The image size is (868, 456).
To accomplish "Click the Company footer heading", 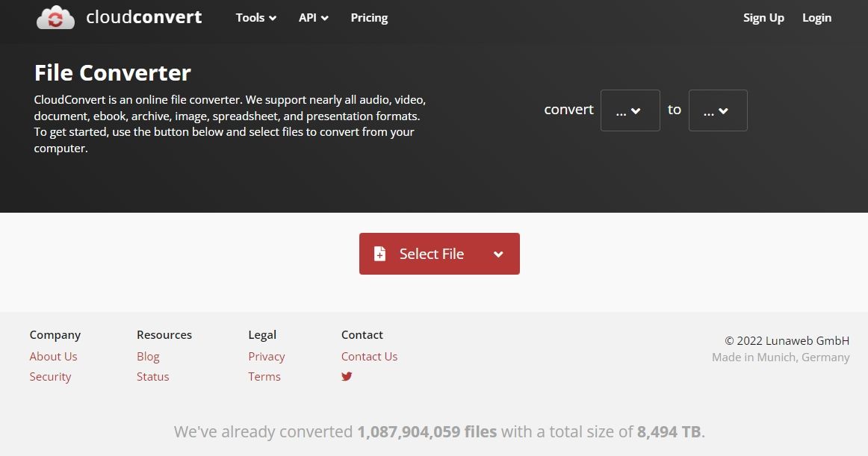I will pos(55,335).
